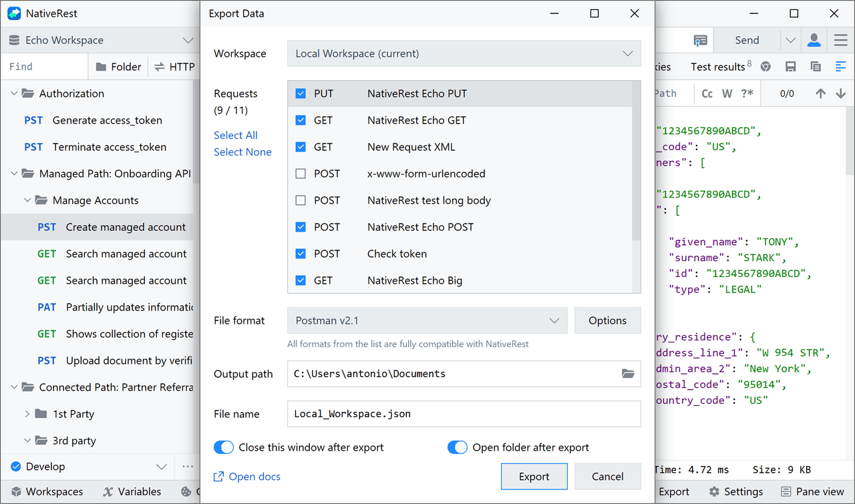Toggle Open folder after export switch
This screenshot has width=855, height=504.
pyautogui.click(x=458, y=447)
